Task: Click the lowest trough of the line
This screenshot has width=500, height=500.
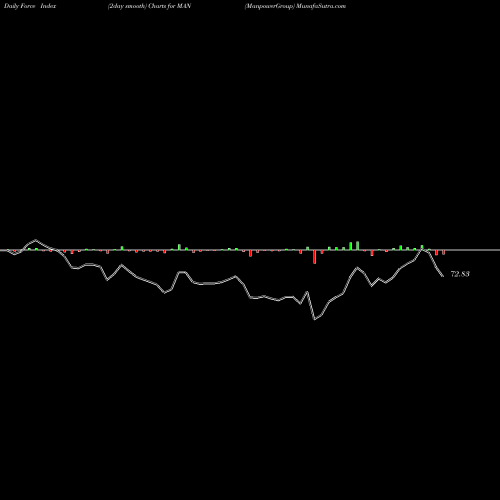Action: (x=314, y=319)
